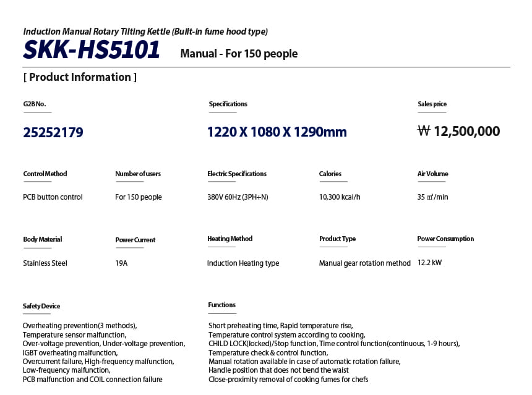Click the Product Information section heading
The width and height of the screenshot is (532, 395).
[80, 77]
